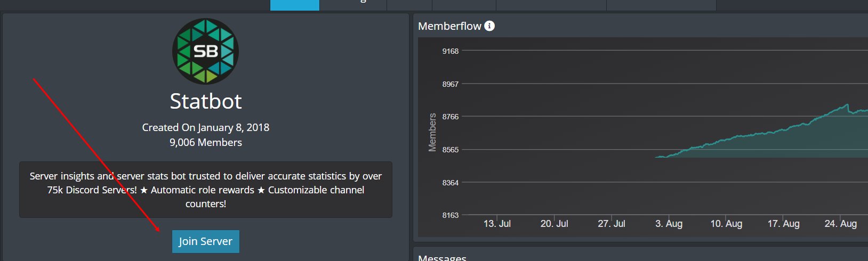
Task: Click the Statbot hexagon SB logo
Action: pyautogui.click(x=205, y=51)
